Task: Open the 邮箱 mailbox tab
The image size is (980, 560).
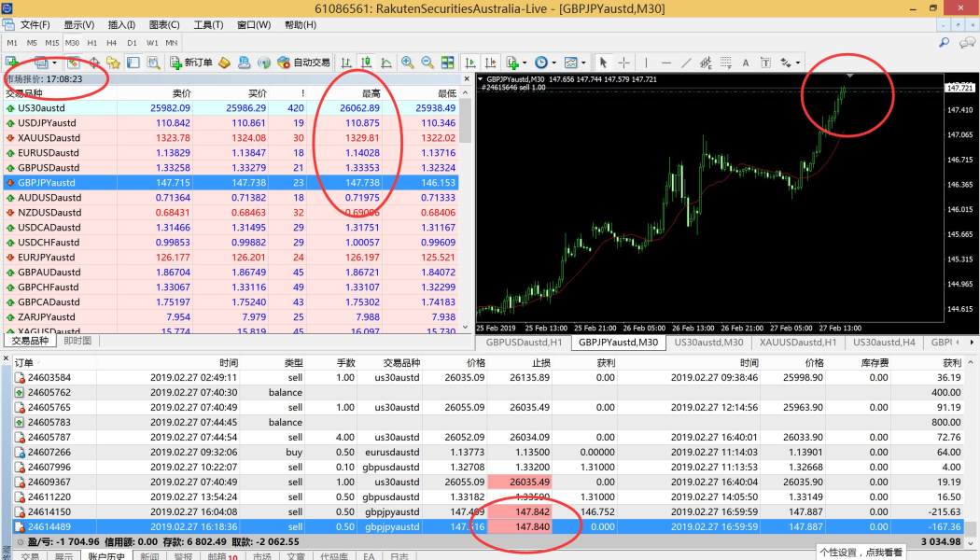Action: [221, 556]
